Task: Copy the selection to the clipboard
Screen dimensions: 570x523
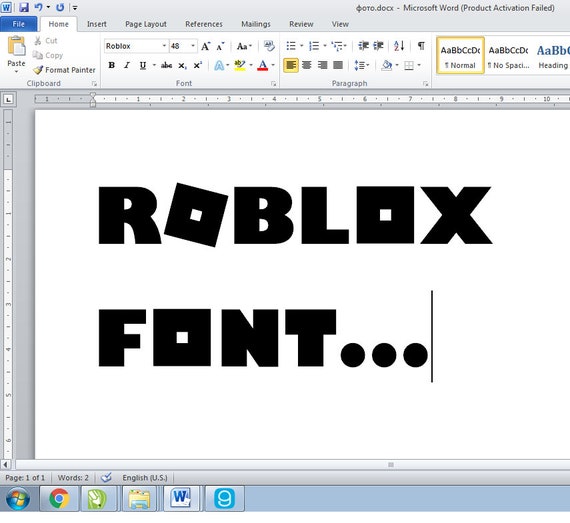Action: (x=48, y=55)
